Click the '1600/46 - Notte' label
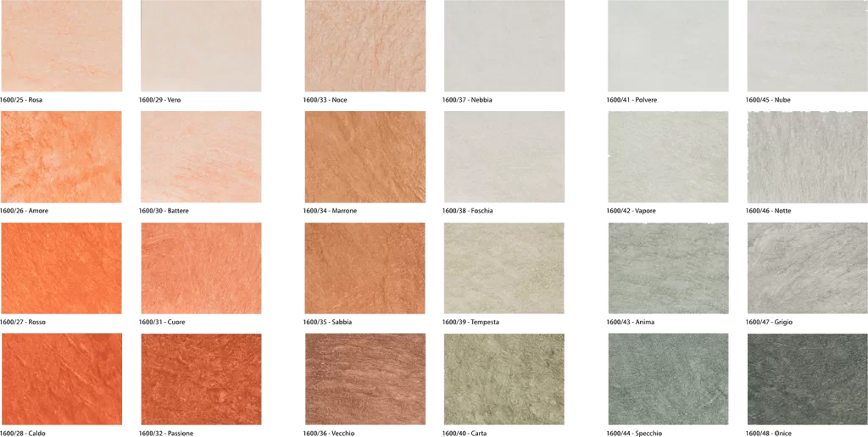868x437 pixels. coord(768,212)
